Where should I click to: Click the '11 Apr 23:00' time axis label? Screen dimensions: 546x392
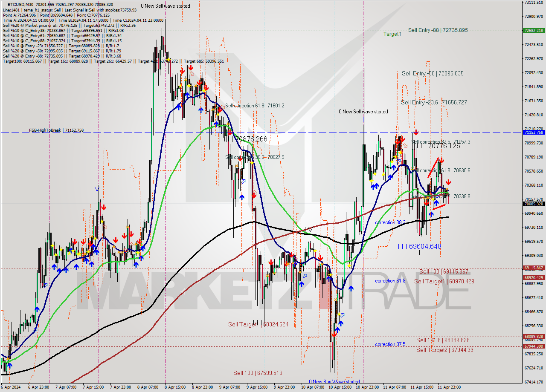point(449,388)
